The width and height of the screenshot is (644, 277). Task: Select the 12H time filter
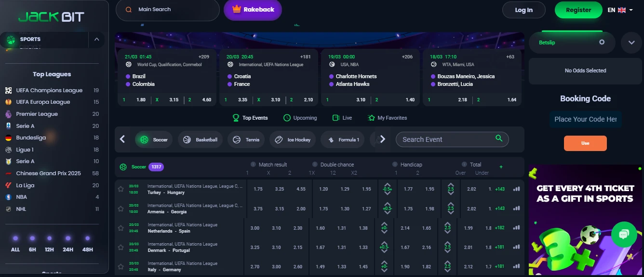(49, 244)
